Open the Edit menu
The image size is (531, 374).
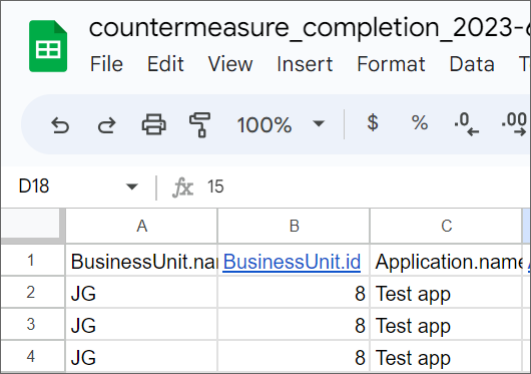165,64
